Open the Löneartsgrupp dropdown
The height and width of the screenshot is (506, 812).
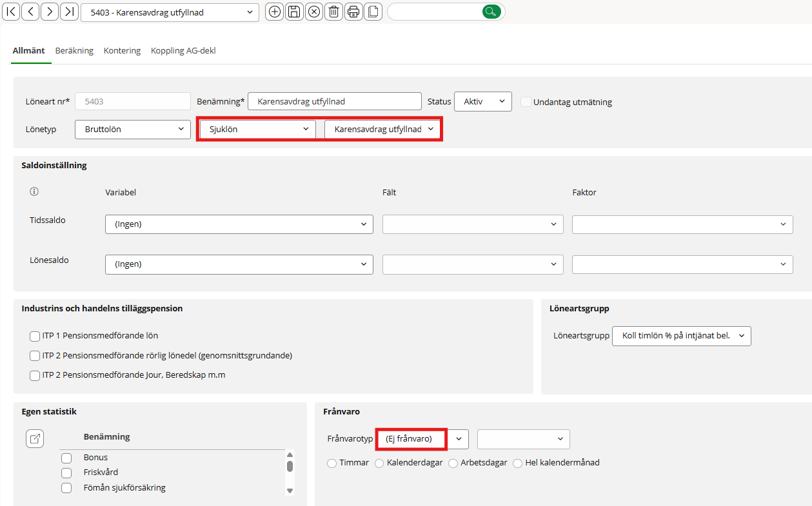(x=681, y=336)
